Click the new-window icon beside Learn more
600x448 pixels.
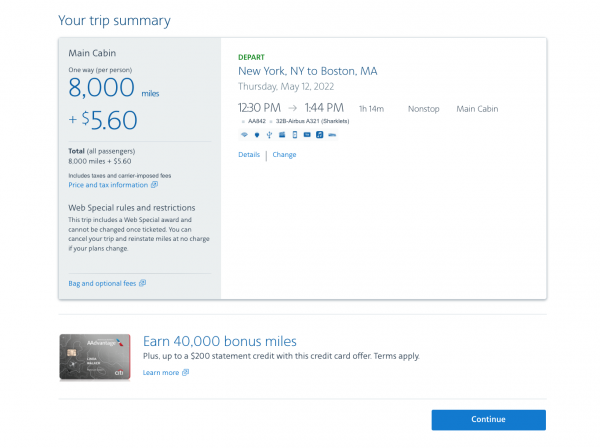pyautogui.click(x=185, y=373)
